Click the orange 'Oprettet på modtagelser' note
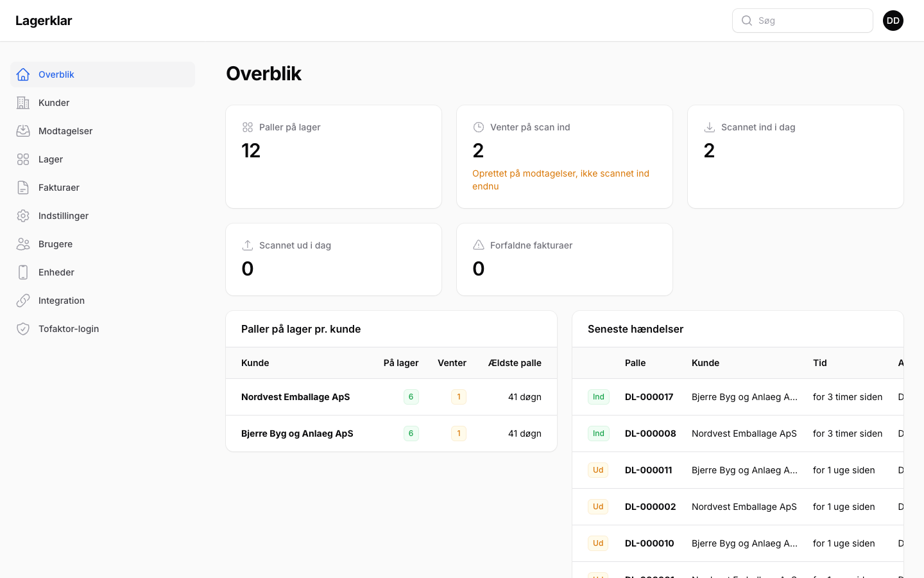The height and width of the screenshot is (578, 924). click(x=561, y=180)
